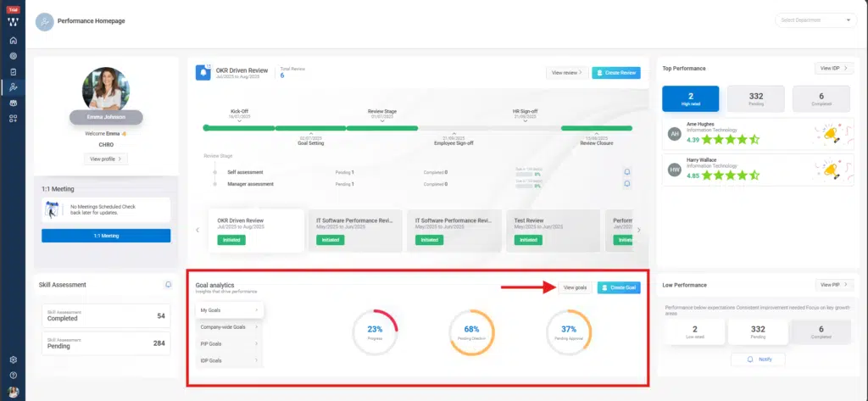The height and width of the screenshot is (401, 868).
Task: Select High rated filter in Top Performance
Action: 691,99
